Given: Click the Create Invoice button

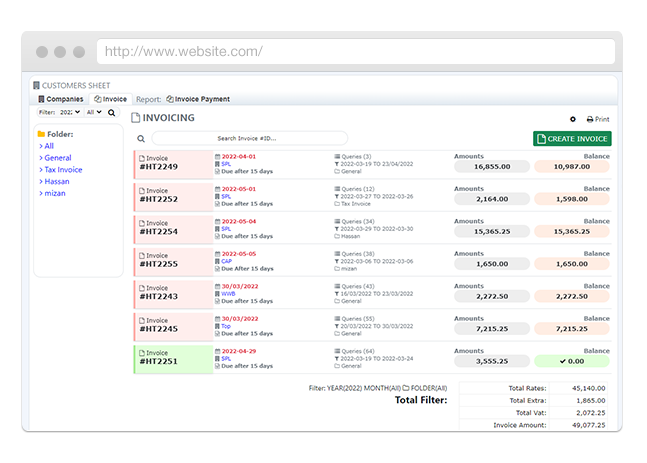Looking at the screenshot, I should [572, 139].
